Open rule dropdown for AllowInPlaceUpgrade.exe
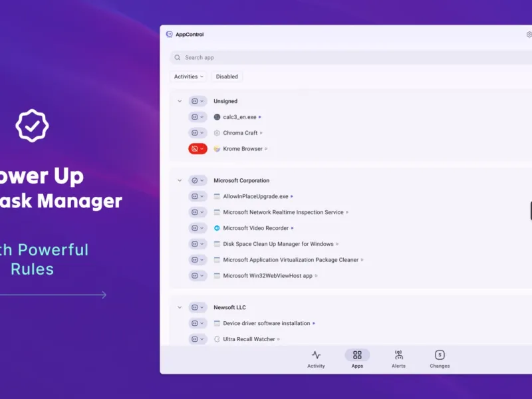Image resolution: width=532 pixels, height=399 pixels. [x=198, y=196]
